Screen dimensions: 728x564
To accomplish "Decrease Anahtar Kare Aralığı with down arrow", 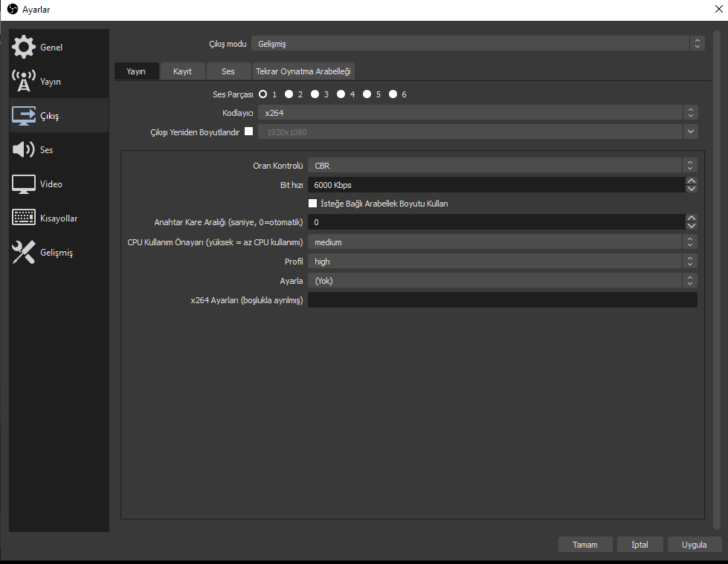I will (x=692, y=226).
